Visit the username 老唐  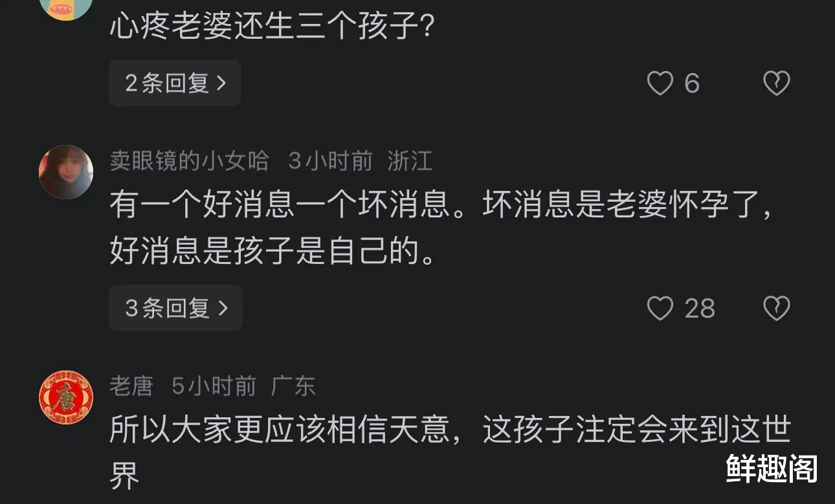[131, 386]
